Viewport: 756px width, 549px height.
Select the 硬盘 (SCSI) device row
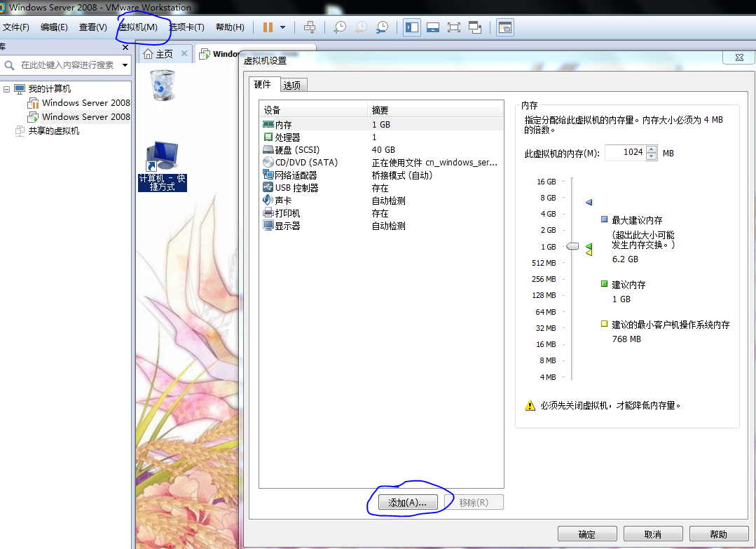point(381,150)
